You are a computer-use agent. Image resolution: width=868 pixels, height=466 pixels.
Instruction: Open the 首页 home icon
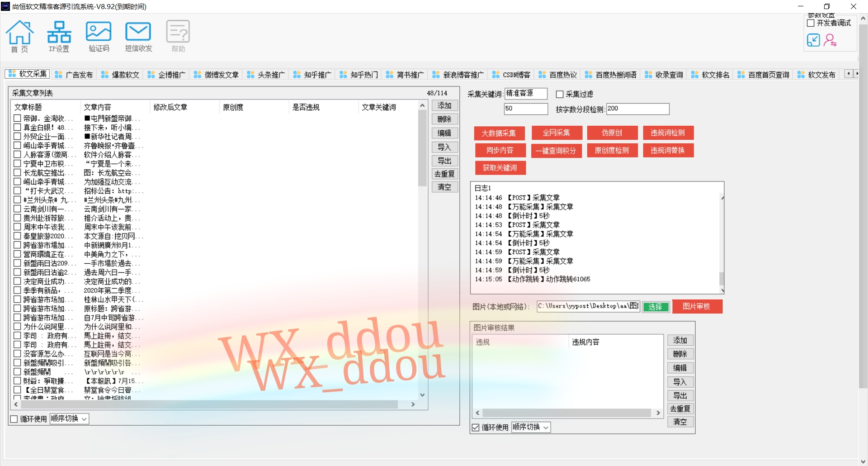[19, 36]
